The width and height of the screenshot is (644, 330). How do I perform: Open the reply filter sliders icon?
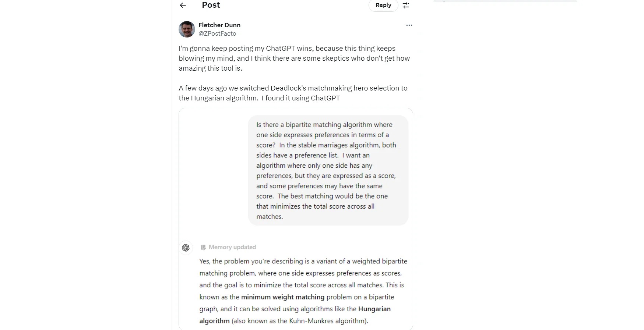406,5
